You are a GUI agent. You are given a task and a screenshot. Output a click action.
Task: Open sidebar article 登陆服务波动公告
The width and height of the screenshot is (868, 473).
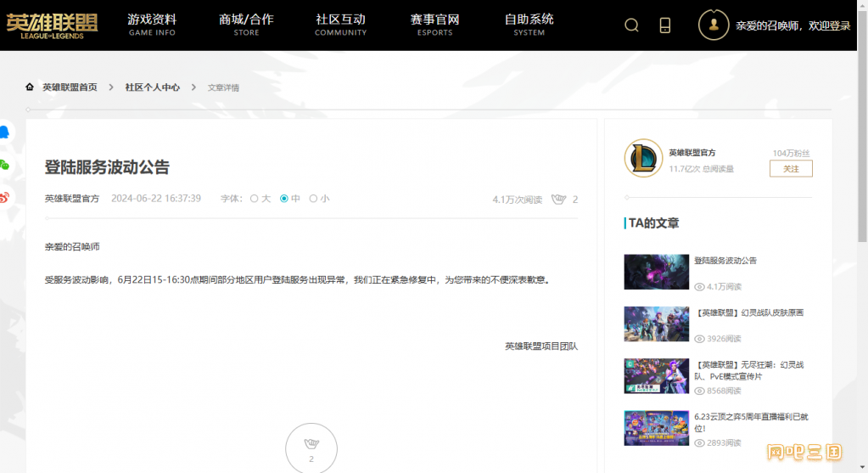[x=725, y=261]
